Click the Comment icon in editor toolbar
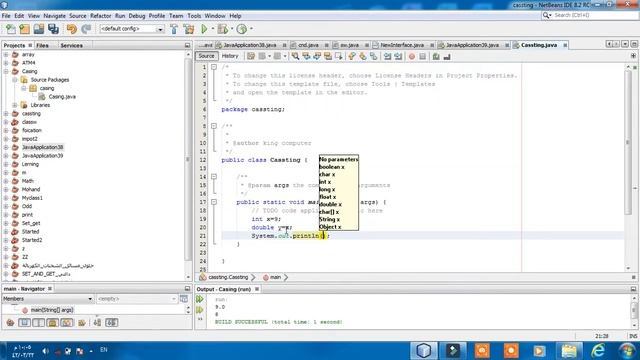The image size is (640, 360). pyautogui.click(x=436, y=56)
